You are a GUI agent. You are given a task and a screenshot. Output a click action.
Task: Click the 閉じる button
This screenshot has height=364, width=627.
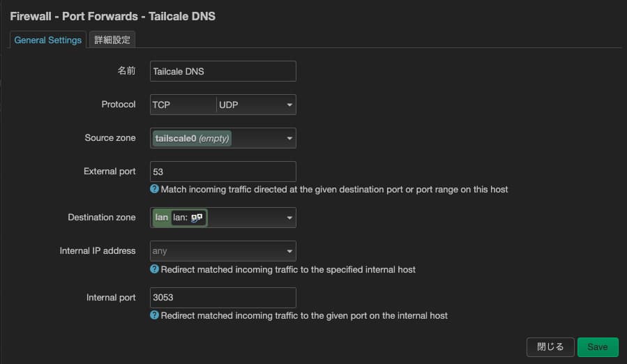pyautogui.click(x=550, y=347)
